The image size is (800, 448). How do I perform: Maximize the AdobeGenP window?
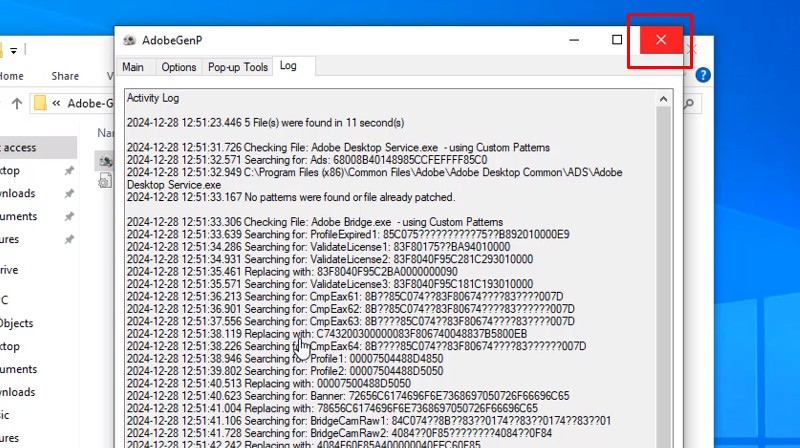click(x=617, y=40)
